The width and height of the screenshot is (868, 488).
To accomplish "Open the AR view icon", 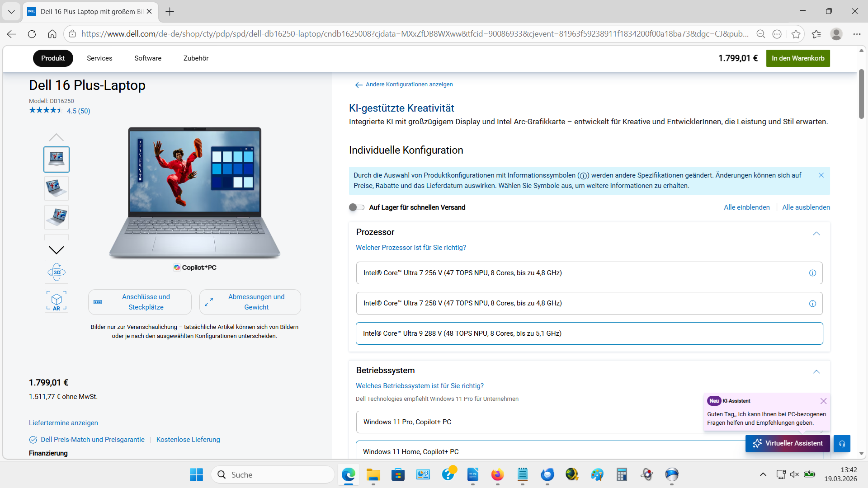I will pos(57,301).
